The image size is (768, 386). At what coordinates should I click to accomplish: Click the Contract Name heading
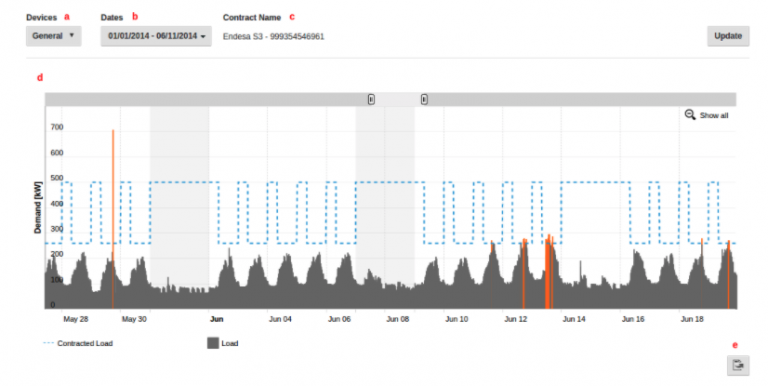(x=252, y=17)
